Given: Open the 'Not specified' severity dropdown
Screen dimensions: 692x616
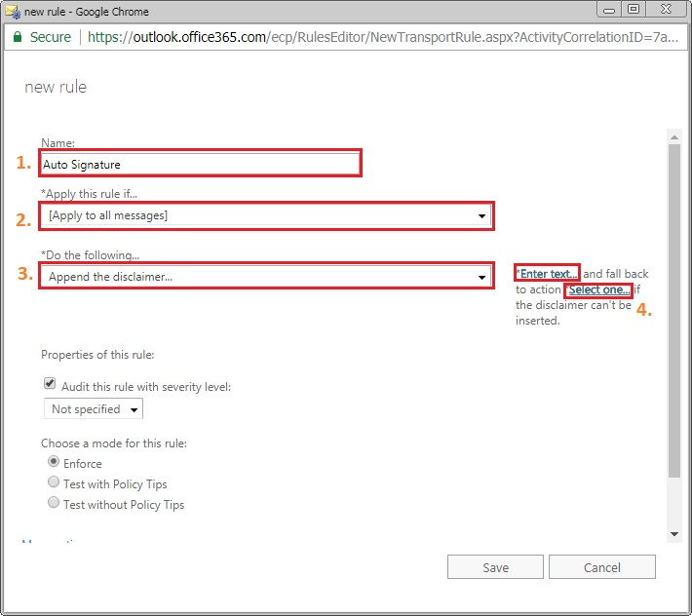Looking at the screenshot, I should (x=94, y=409).
